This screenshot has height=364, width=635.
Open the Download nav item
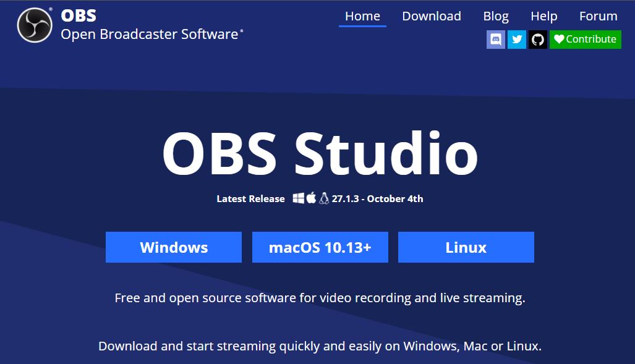[x=432, y=16]
